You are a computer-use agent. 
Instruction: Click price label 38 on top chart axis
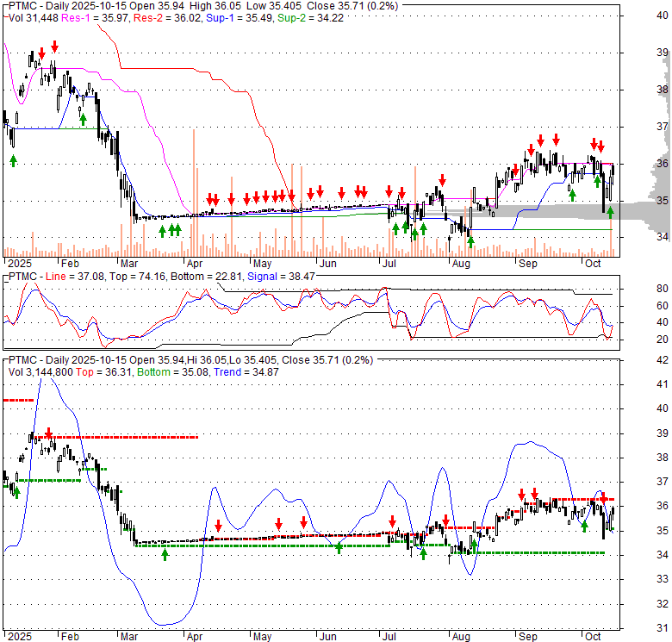click(663, 90)
